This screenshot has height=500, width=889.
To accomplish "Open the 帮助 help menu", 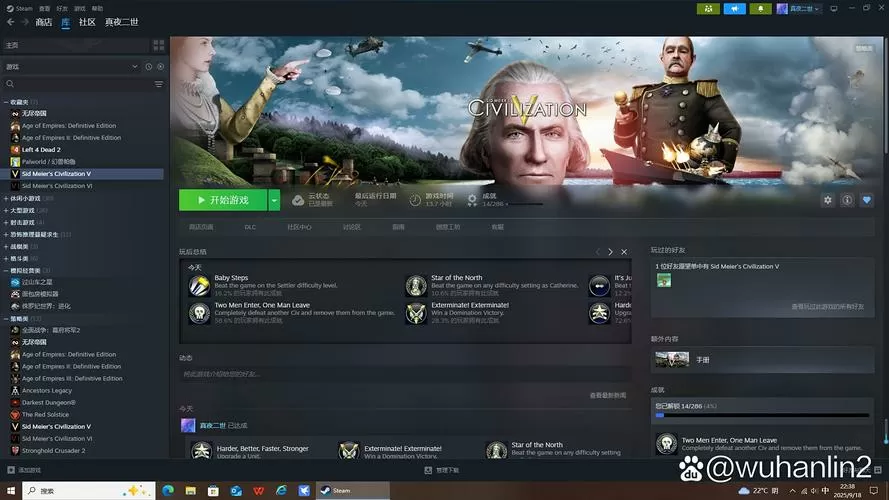I will click(x=98, y=9).
